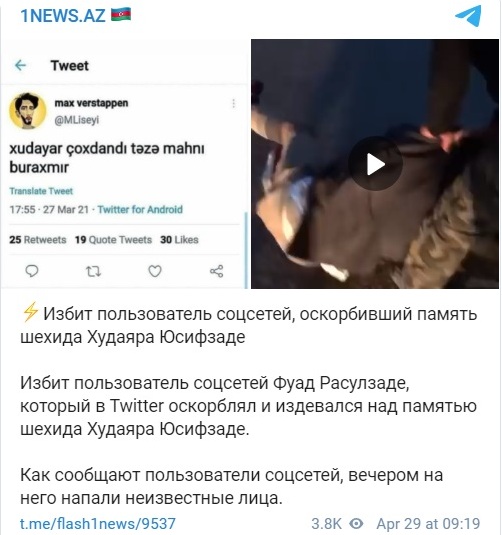Like the tweet with the heart icon

[155, 271]
